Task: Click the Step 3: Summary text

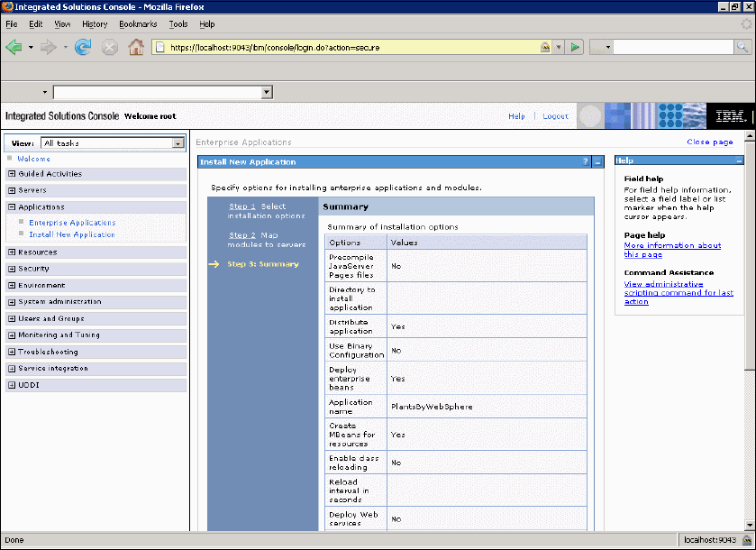Action: coord(263,264)
